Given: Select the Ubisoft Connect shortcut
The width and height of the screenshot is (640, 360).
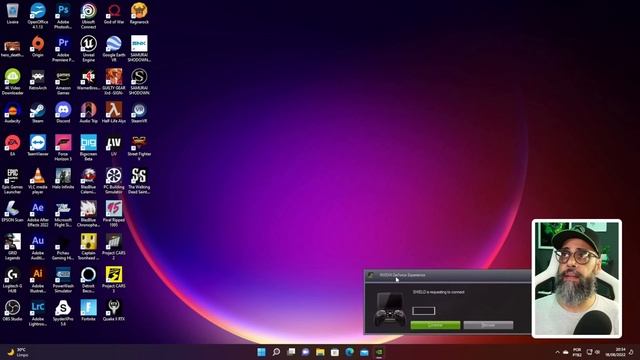Looking at the screenshot, I should 89,16.
